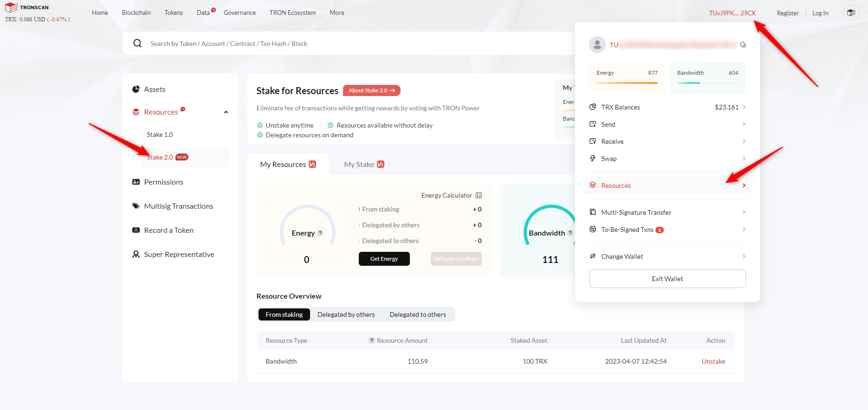The height and width of the screenshot is (410, 868).
Task: Click the edit icon beside My Resources
Action: click(x=312, y=164)
